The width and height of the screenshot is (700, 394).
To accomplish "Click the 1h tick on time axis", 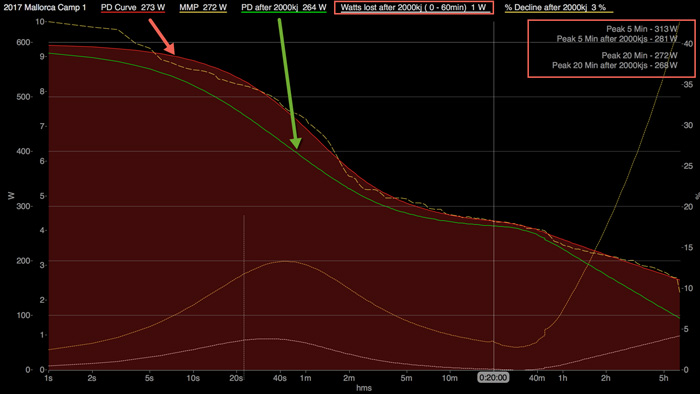I will [562, 378].
